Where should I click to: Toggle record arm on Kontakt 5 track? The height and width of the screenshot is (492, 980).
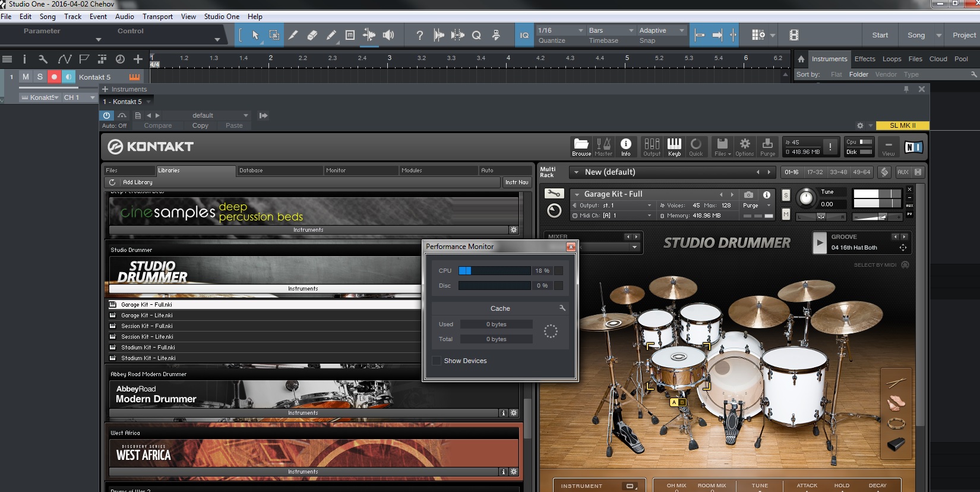pos(54,77)
